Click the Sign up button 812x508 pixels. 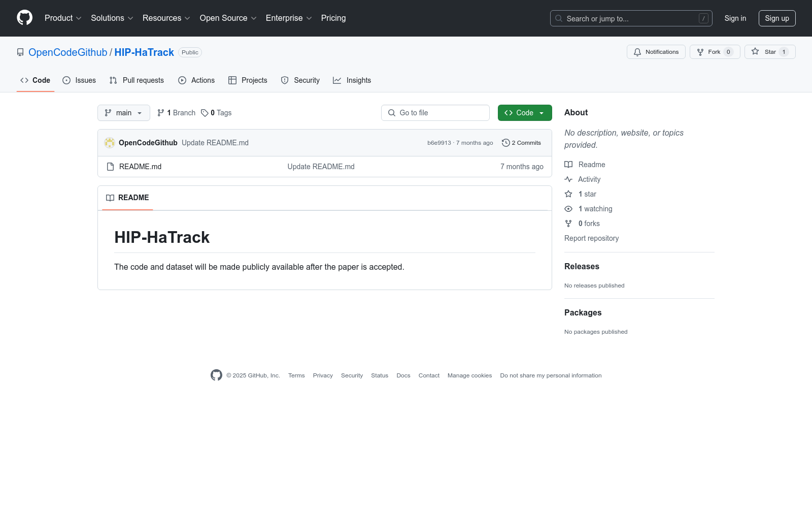point(777,18)
